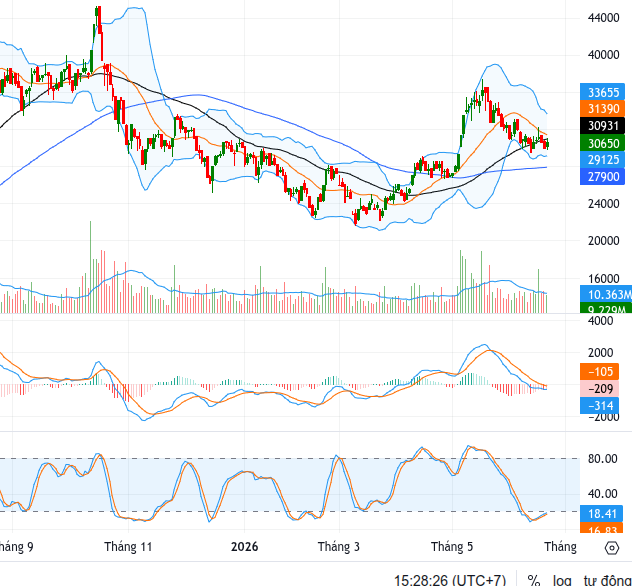632x586 pixels.
Task: Click the Tháng 3 time axis label
Action: 339,547
